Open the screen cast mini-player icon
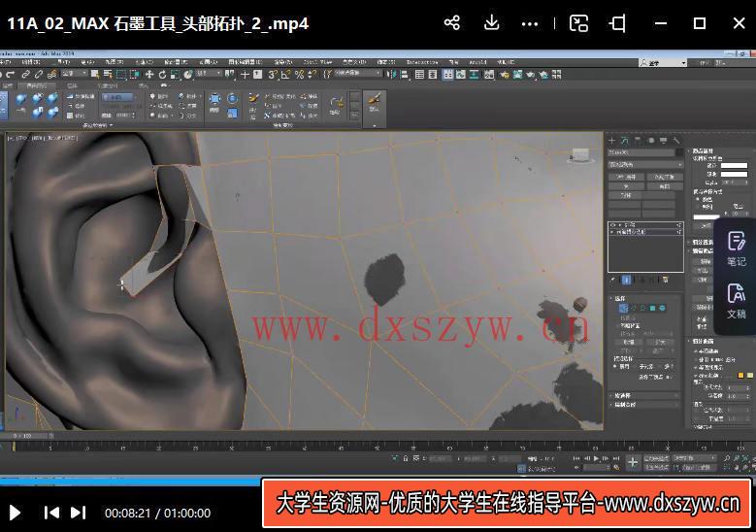This screenshot has width=756, height=532. pos(578,23)
